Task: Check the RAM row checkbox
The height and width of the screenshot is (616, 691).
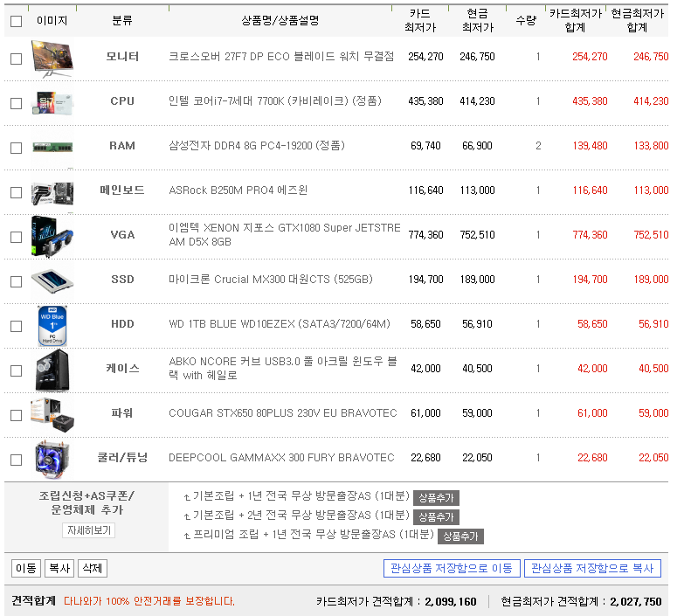Action: (x=17, y=148)
